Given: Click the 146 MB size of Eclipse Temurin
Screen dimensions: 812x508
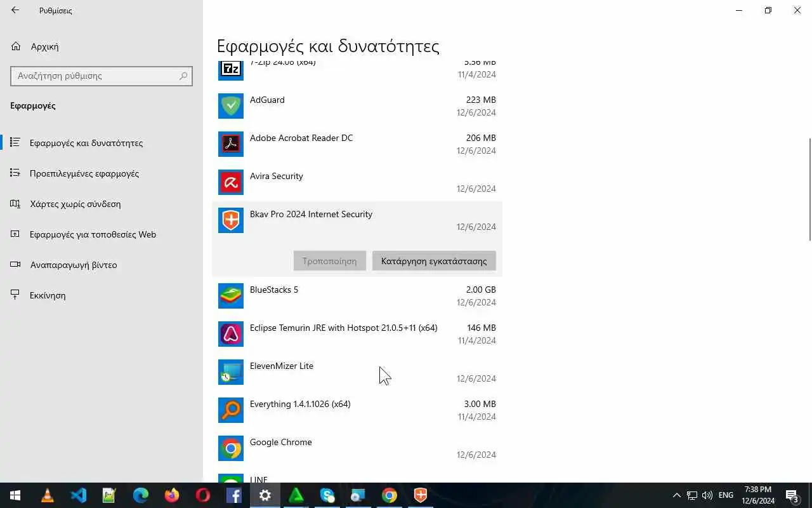Looking at the screenshot, I should click(x=481, y=328).
